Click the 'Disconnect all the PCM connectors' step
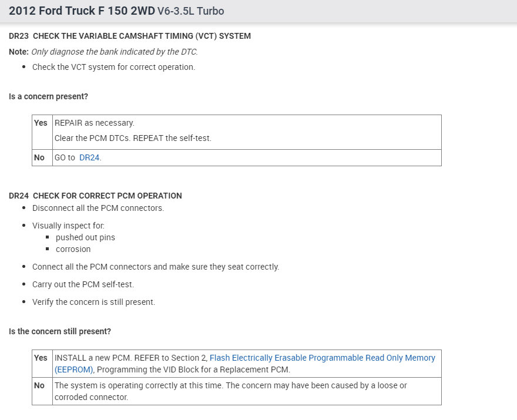 click(98, 208)
